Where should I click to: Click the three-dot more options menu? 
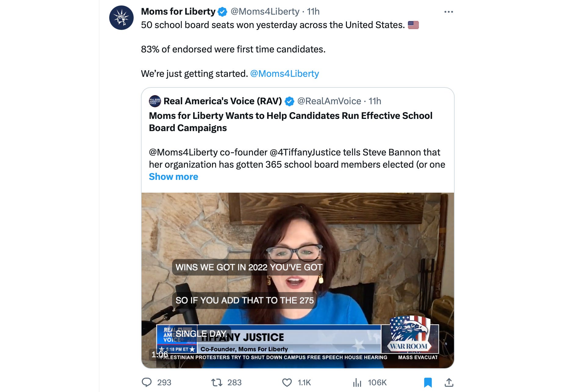pyautogui.click(x=449, y=12)
